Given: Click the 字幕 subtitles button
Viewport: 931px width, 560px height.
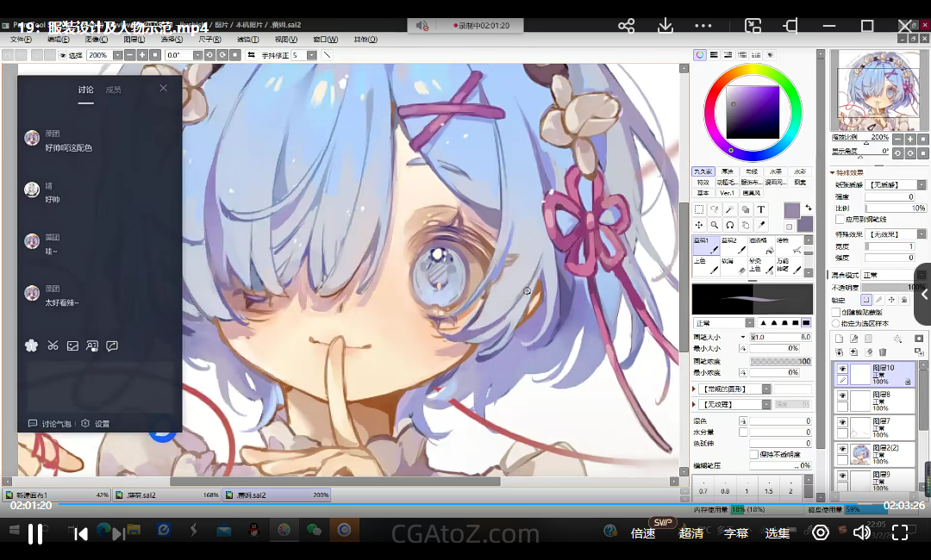Looking at the screenshot, I should (x=735, y=533).
